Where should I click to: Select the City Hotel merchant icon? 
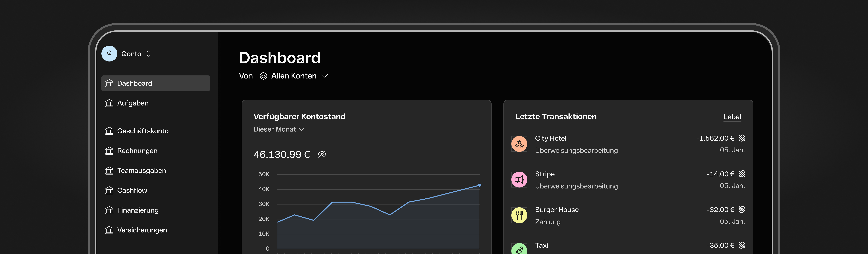[519, 144]
